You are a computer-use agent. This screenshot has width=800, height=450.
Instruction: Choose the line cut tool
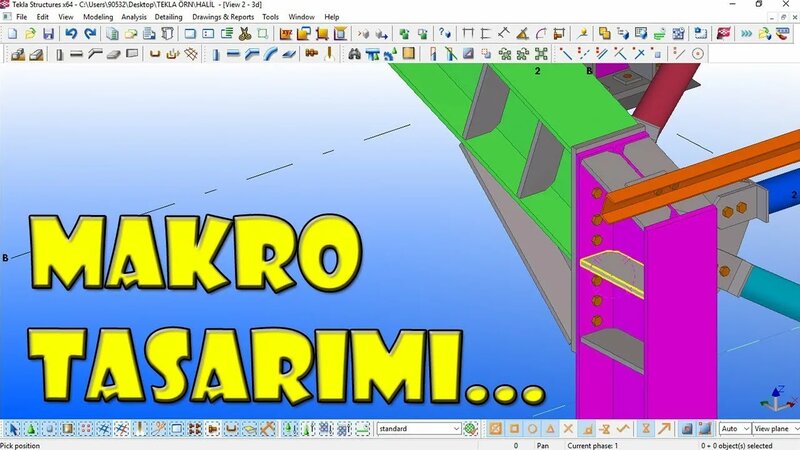pyautogui.click(x=450, y=54)
